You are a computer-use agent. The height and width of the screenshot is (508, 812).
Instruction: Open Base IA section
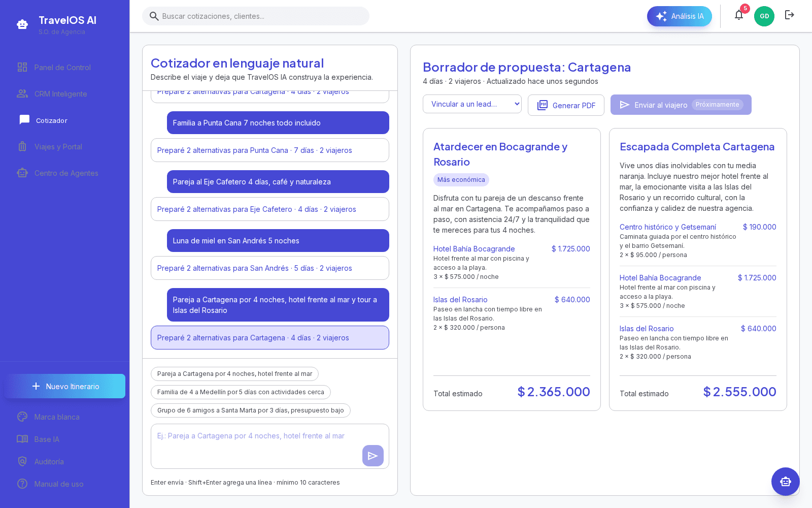coord(64,439)
